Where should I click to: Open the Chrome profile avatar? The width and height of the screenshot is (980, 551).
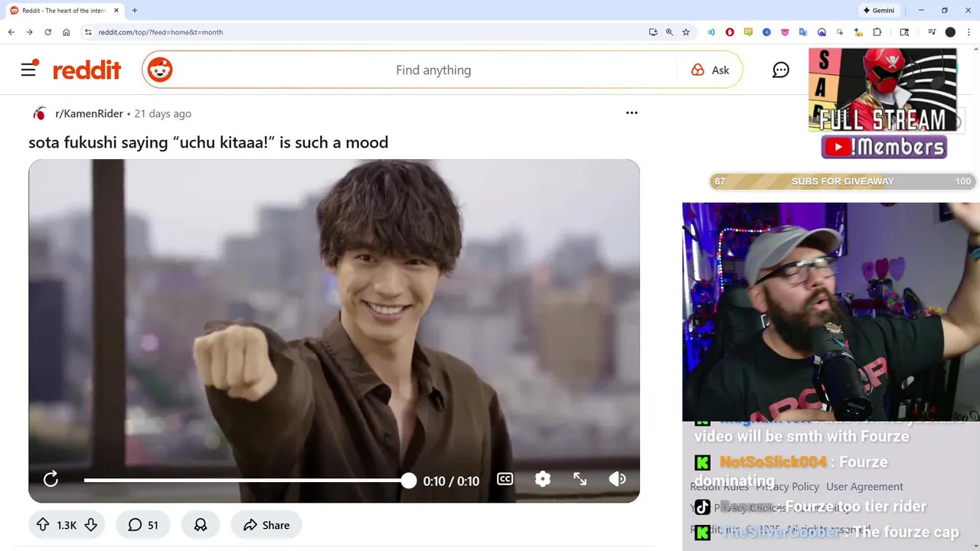tap(950, 32)
